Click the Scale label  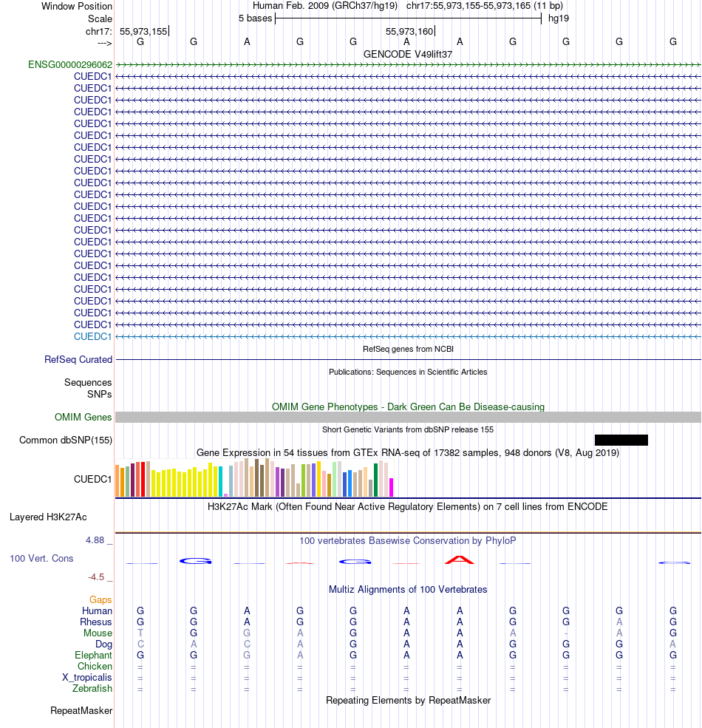coord(100,19)
